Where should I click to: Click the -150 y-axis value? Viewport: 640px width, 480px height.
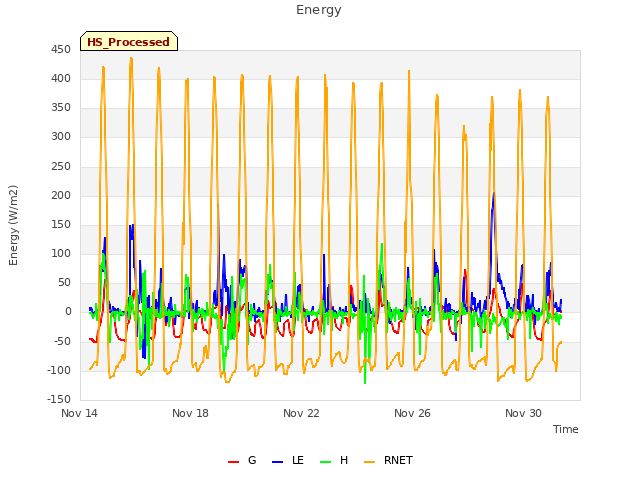(59, 399)
